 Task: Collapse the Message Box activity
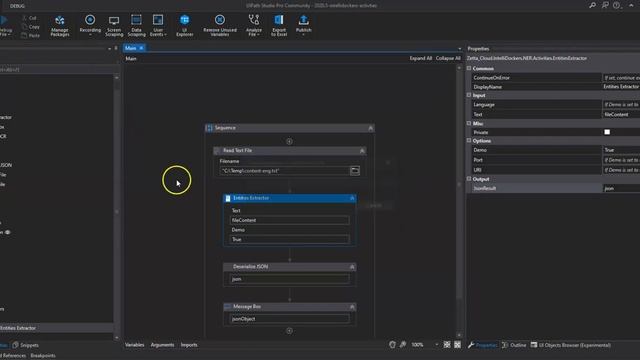click(352, 307)
